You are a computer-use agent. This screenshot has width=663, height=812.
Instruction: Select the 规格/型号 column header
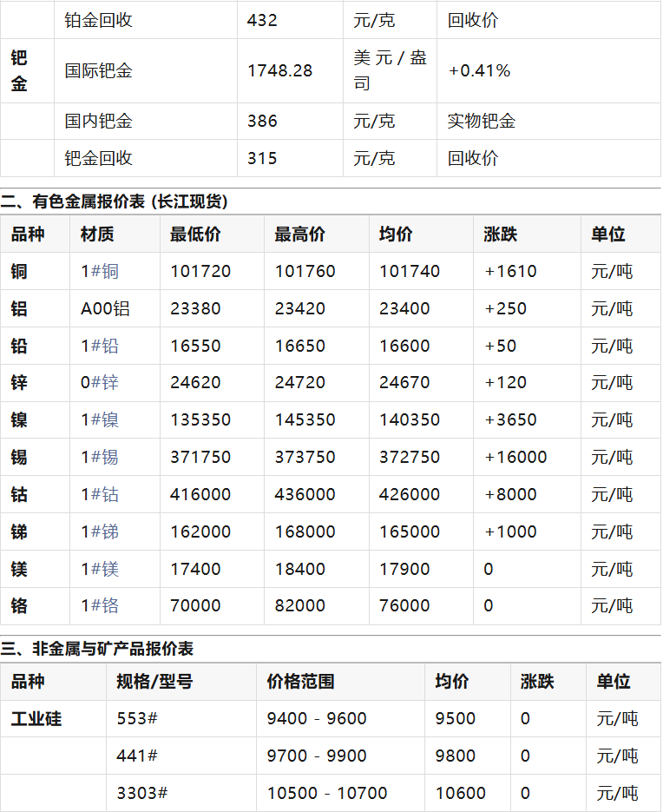154,683
